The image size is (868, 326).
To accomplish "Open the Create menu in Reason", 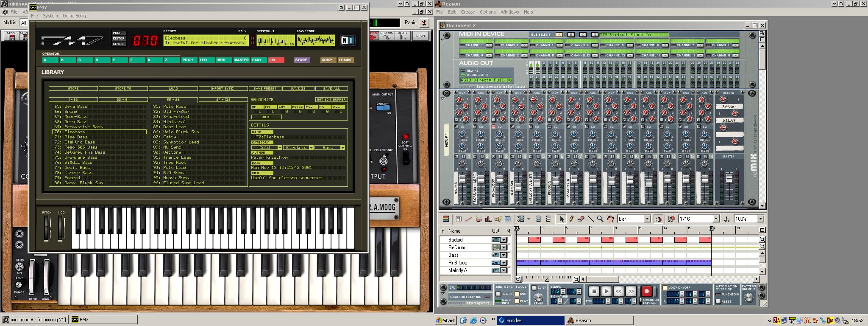I will click(467, 12).
